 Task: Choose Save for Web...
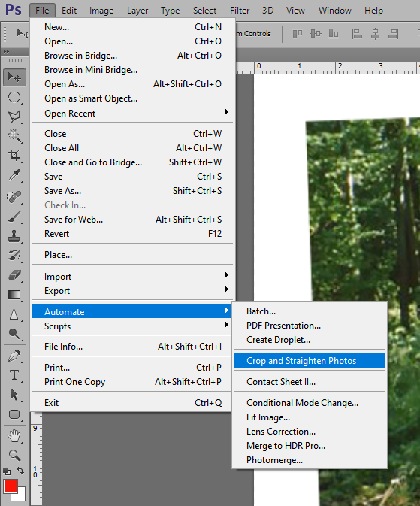pyautogui.click(x=132, y=219)
